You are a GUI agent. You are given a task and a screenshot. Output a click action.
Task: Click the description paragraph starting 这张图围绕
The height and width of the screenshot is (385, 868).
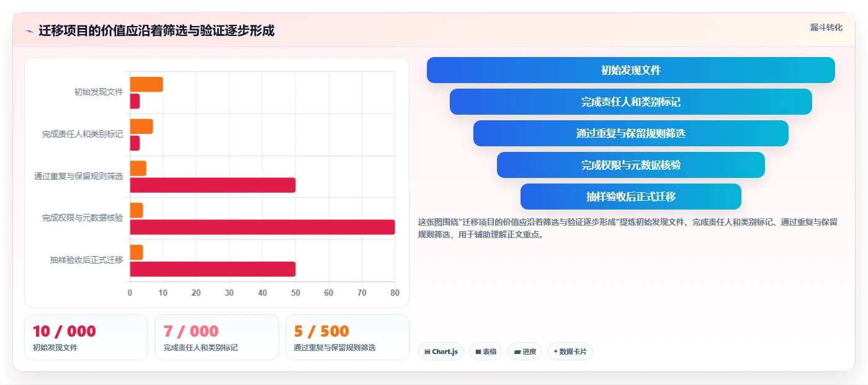pos(628,228)
